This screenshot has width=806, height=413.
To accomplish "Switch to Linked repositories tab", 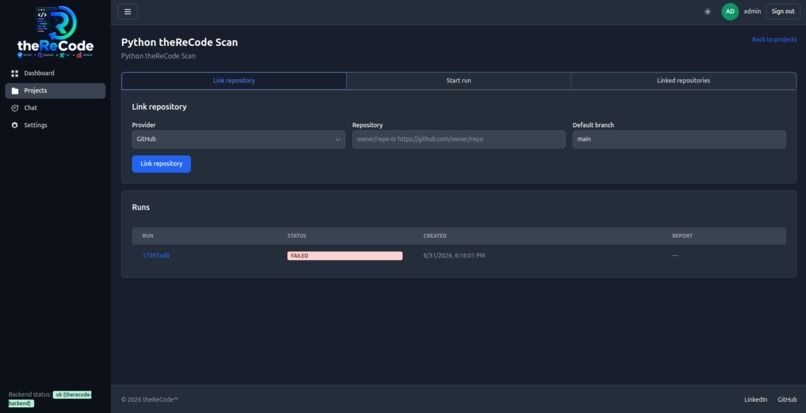I will coord(684,81).
